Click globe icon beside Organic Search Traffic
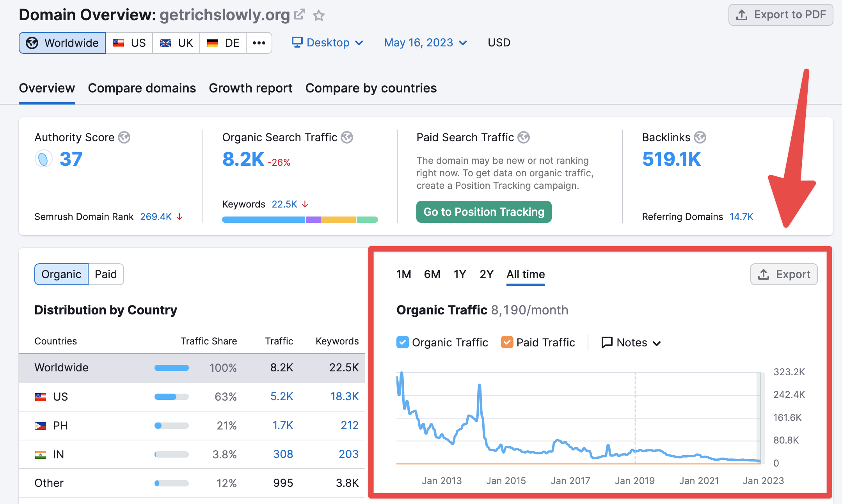Image resolution: width=842 pixels, height=504 pixels. point(347,137)
